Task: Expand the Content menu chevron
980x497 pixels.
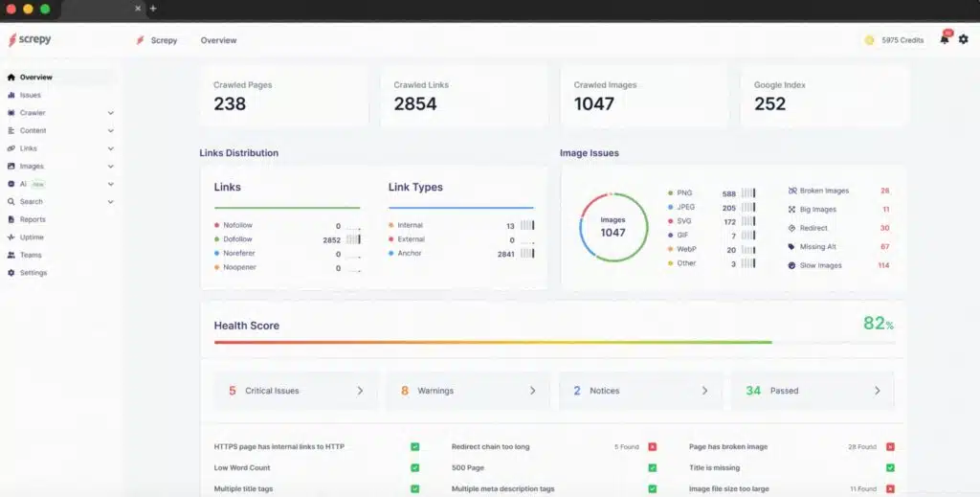Action: 111,130
